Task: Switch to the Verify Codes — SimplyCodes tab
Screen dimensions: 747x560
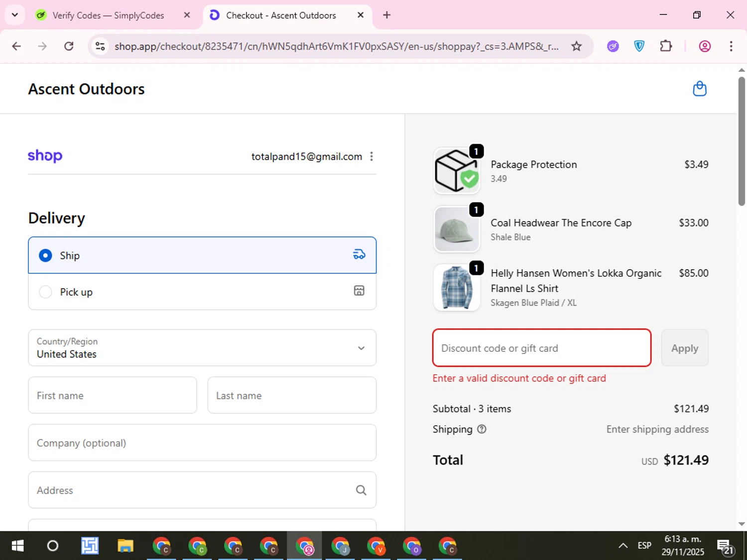Action: 108,15
